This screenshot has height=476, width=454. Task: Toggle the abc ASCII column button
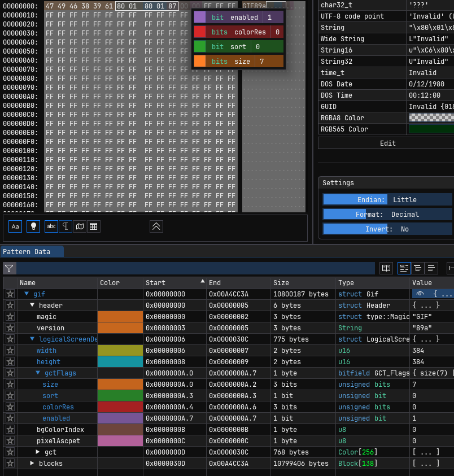click(x=51, y=226)
